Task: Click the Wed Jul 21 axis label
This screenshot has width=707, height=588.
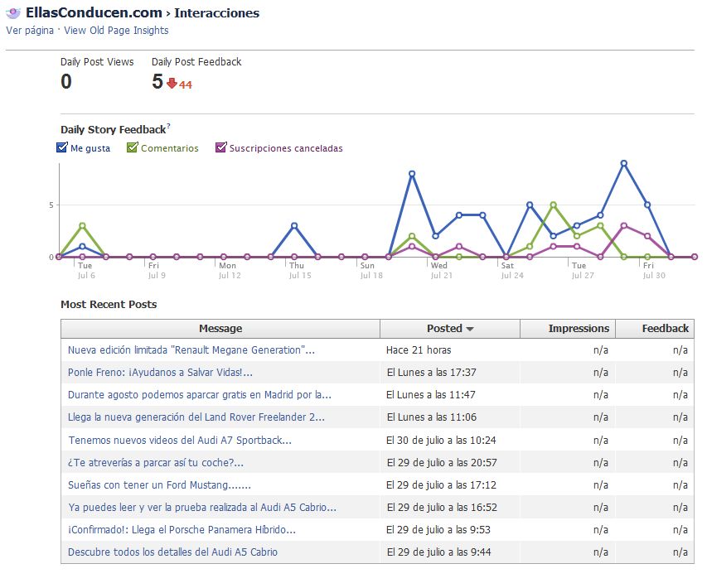Action: point(441,270)
